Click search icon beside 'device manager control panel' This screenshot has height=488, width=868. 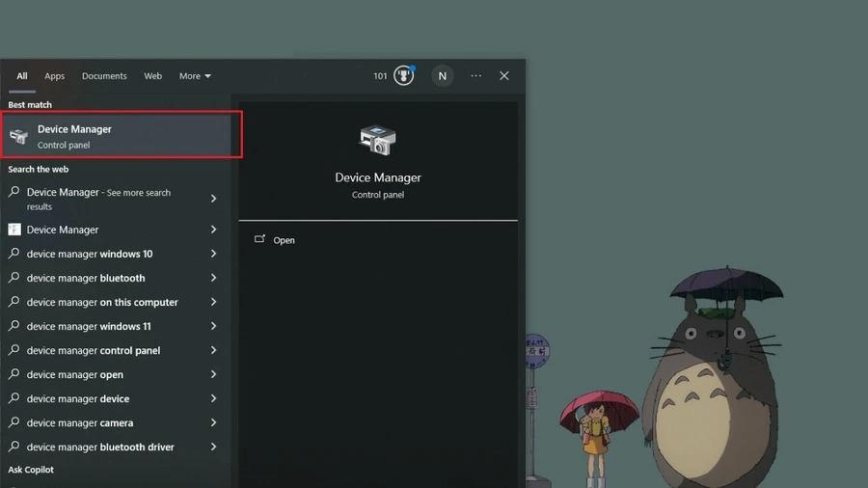tap(14, 350)
